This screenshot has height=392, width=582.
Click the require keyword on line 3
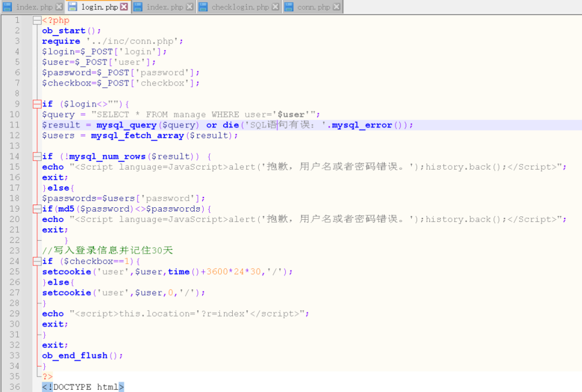click(61, 41)
